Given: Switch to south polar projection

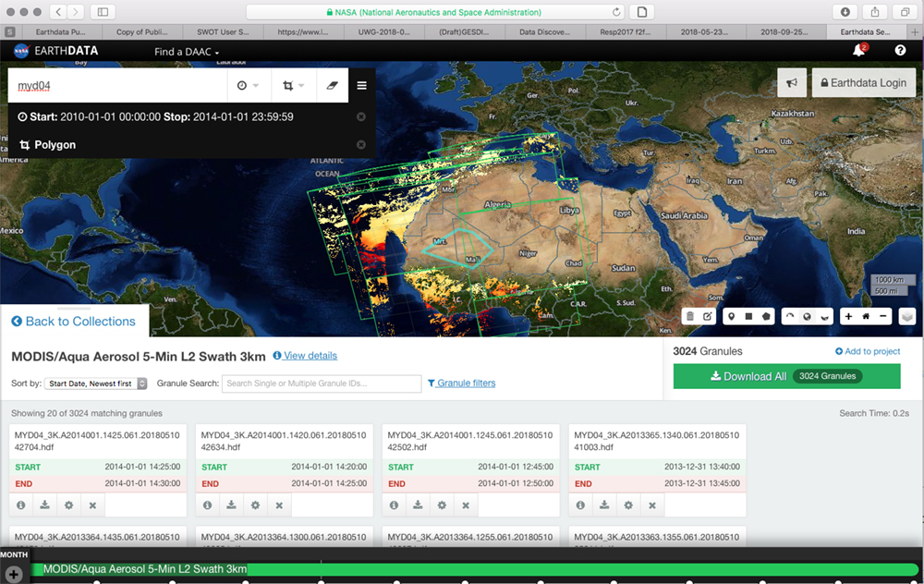Looking at the screenshot, I should (824, 316).
